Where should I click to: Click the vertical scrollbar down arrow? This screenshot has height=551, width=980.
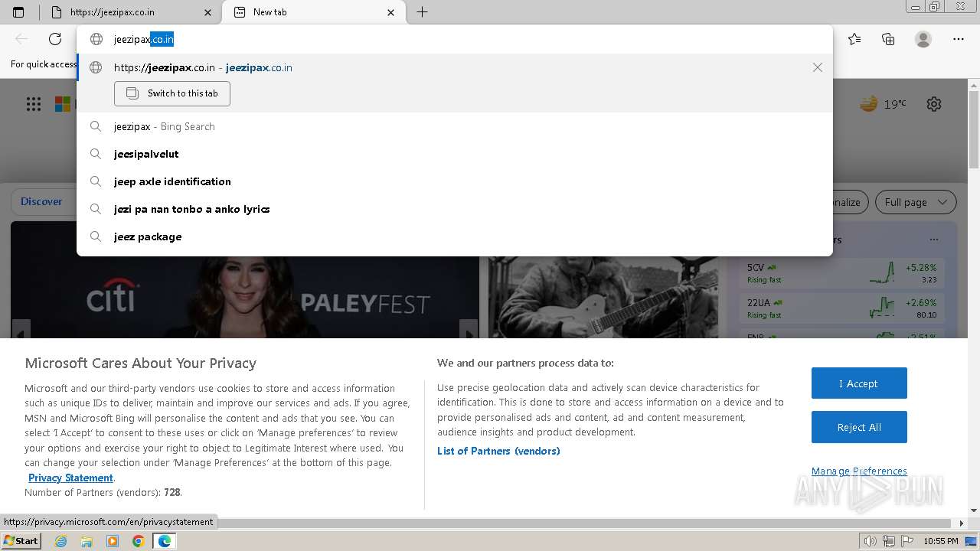click(x=974, y=510)
